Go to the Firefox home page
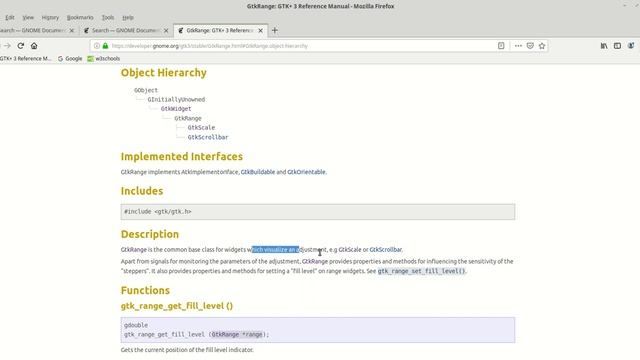This screenshot has width=640, height=360. pyautogui.click(x=34, y=46)
